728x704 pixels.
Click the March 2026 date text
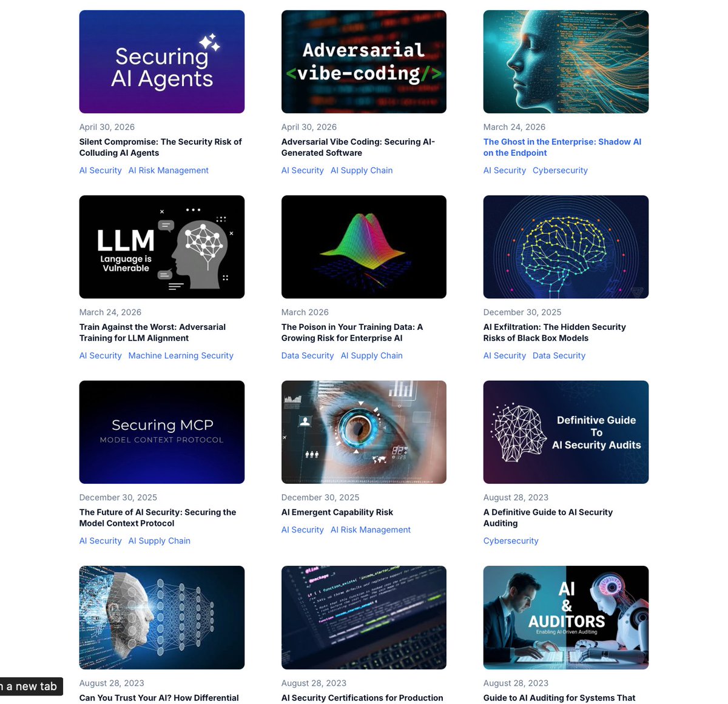(305, 312)
